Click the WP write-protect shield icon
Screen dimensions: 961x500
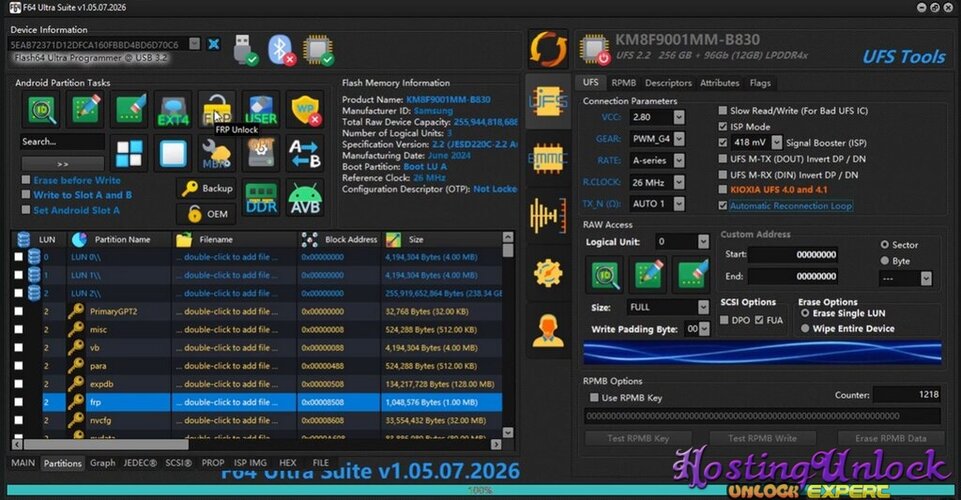pos(305,110)
